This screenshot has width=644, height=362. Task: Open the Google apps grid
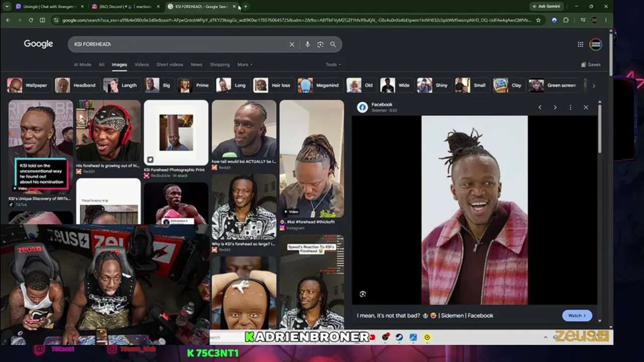click(x=580, y=44)
